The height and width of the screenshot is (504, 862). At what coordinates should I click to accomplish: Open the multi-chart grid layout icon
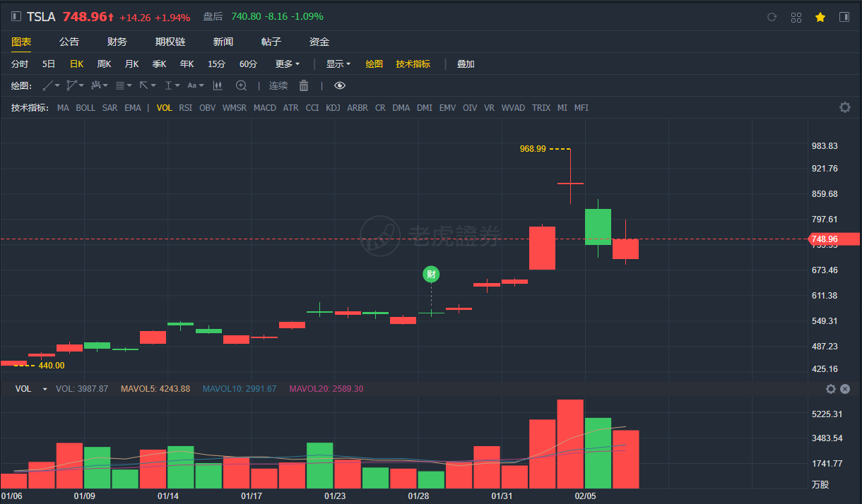[x=796, y=17]
